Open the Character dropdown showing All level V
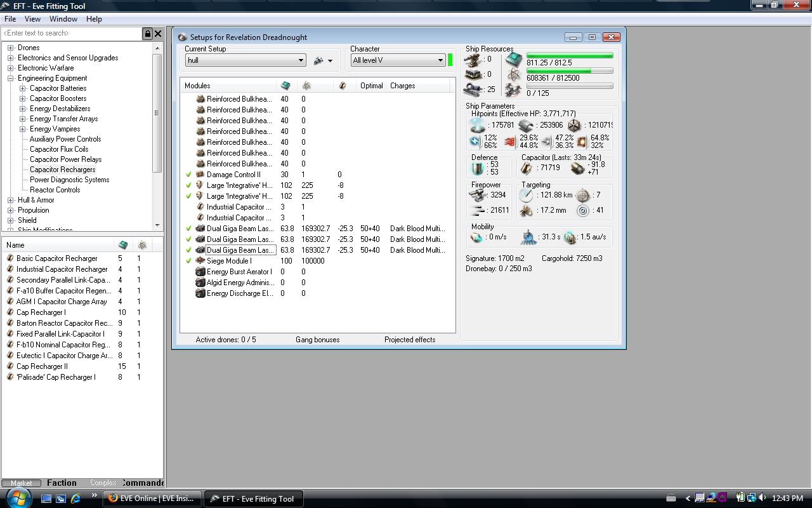This screenshot has height=508, width=812. (398, 60)
